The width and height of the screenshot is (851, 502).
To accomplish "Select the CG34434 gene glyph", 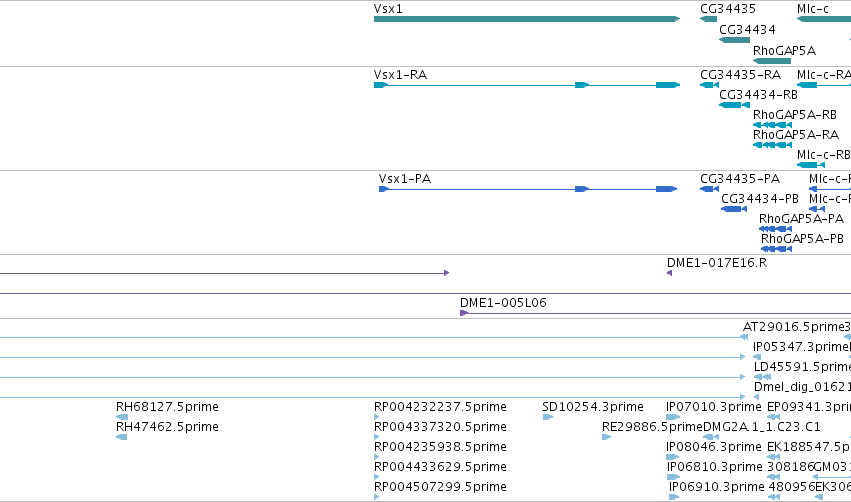I will click(734, 40).
